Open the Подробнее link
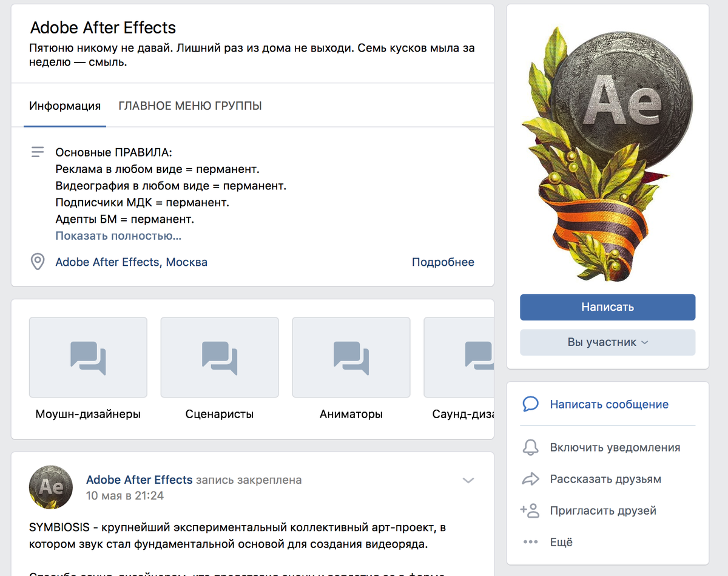 point(443,262)
